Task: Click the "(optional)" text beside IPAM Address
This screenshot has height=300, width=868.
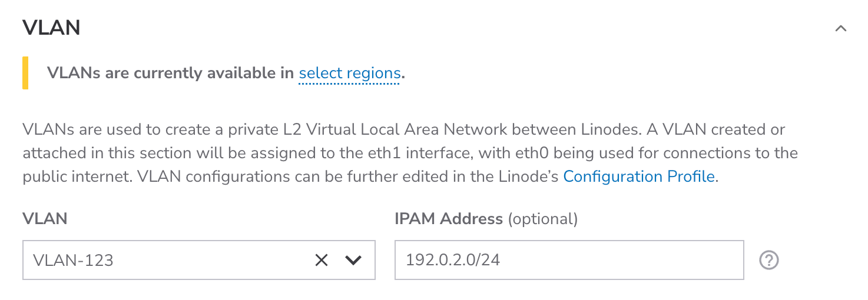Action: click(542, 219)
